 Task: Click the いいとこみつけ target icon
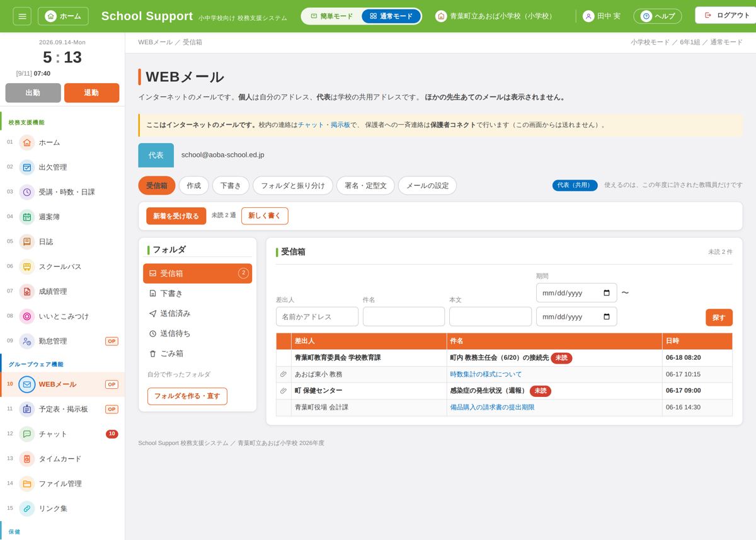[27, 316]
